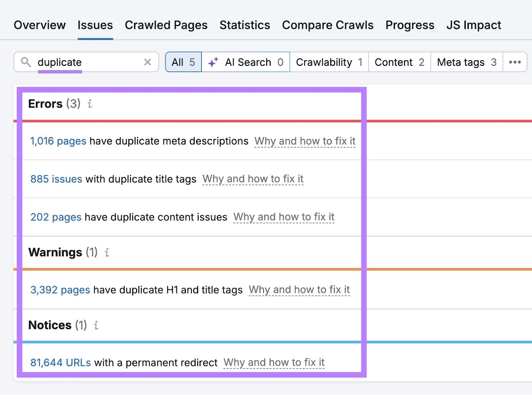
Task: Open the 81,644 URLs with permanent redirects
Action: coord(61,363)
